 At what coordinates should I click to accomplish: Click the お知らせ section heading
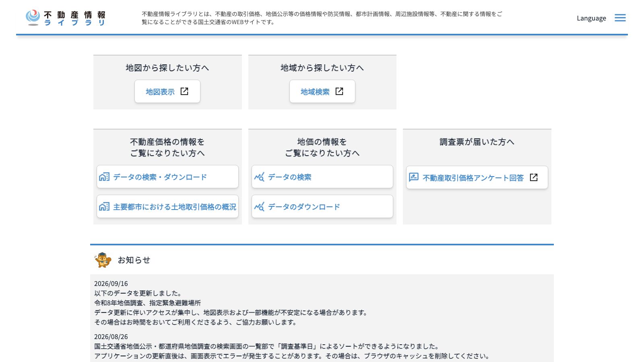pos(134,260)
